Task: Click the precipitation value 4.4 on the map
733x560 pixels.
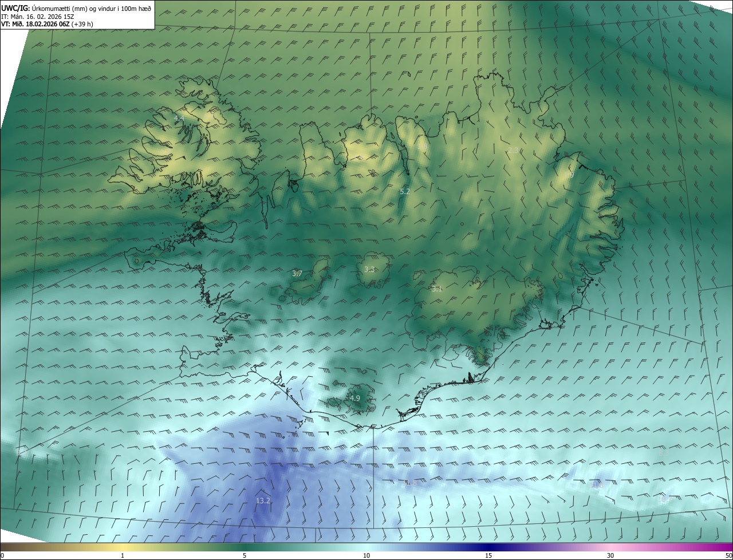Action: point(179,118)
